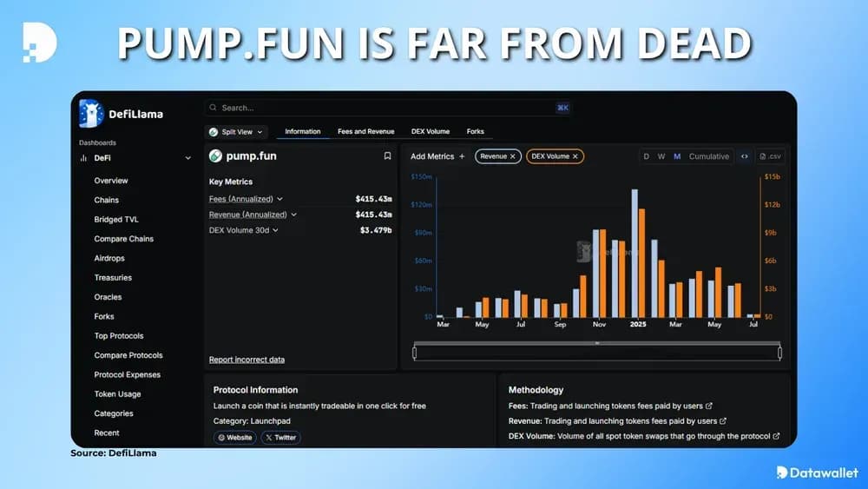Image resolution: width=868 pixels, height=489 pixels.
Task: Expand Revenue (Annualized) metric details
Action: pos(293,215)
